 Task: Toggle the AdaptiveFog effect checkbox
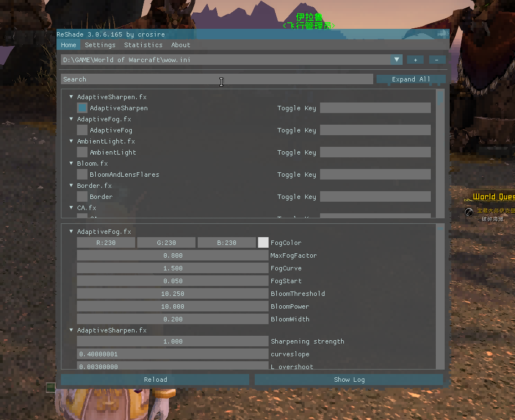click(x=82, y=130)
